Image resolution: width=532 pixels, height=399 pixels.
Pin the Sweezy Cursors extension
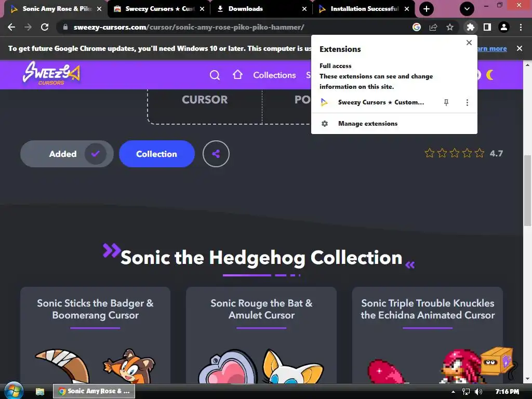(446, 102)
